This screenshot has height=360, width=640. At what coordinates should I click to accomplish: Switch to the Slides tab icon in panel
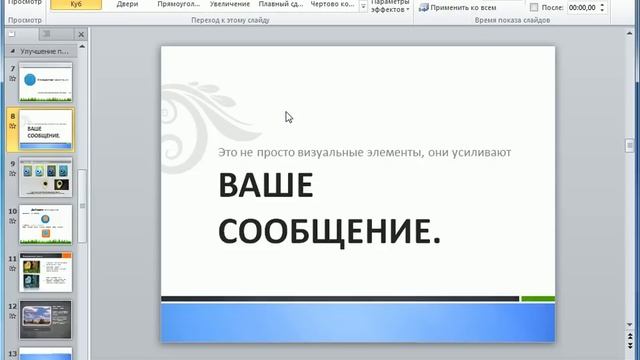(12, 34)
